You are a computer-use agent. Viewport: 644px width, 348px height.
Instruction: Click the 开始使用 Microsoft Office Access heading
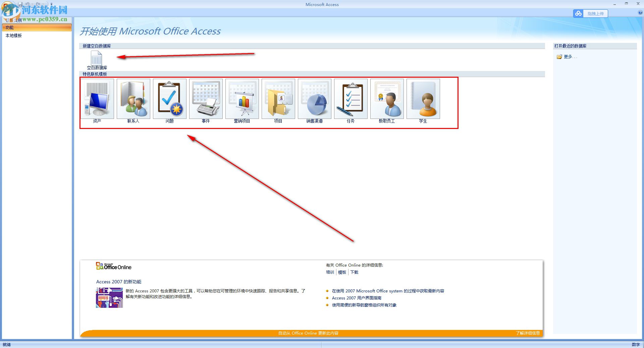[150, 31]
